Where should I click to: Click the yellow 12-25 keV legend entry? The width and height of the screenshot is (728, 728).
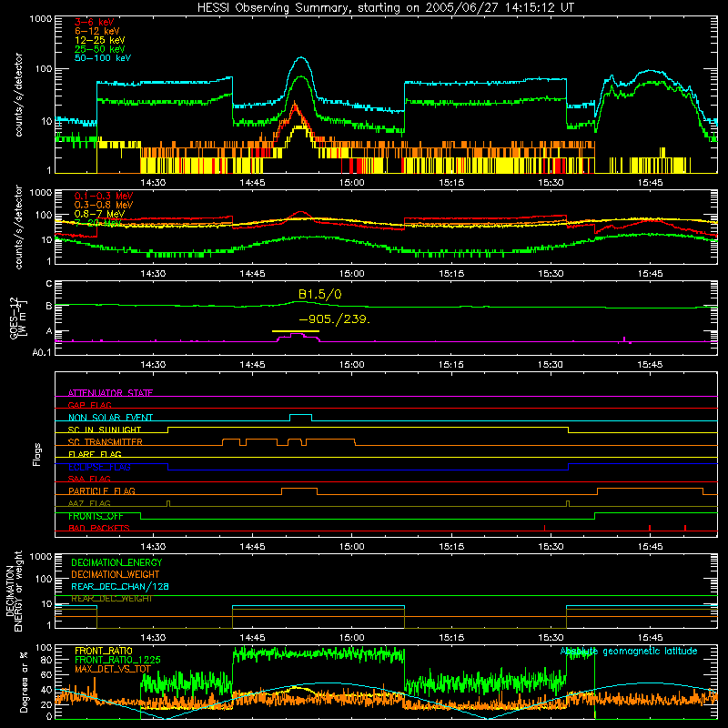click(x=100, y=40)
